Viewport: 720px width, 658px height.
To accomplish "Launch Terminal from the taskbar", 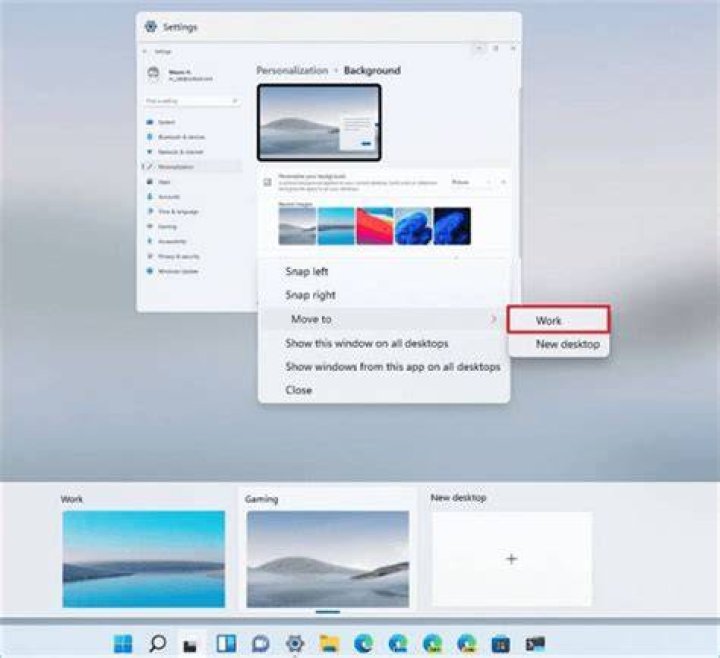I will coord(535,644).
